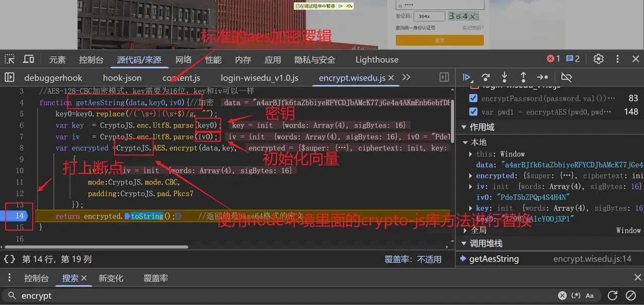Show more file tabs with the chevron

[406, 77]
